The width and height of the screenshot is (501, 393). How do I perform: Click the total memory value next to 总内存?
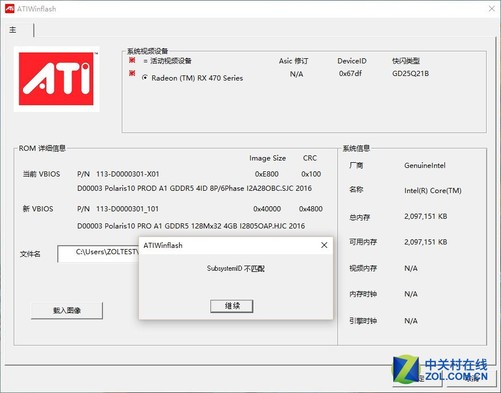pyautogui.click(x=426, y=216)
